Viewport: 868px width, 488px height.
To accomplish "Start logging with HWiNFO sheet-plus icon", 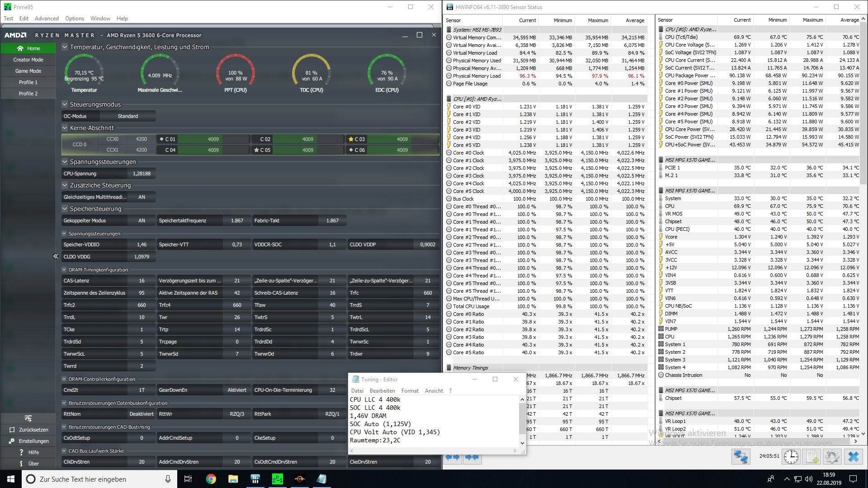I will pos(812,457).
